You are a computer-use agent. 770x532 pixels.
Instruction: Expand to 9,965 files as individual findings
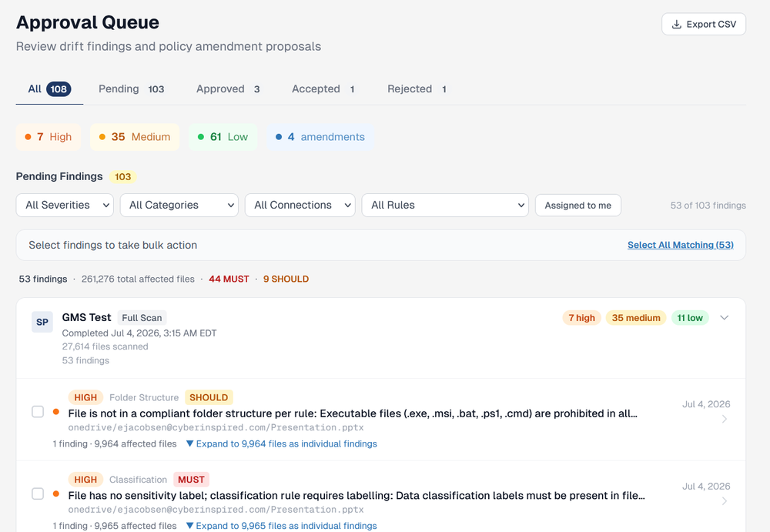point(281,526)
